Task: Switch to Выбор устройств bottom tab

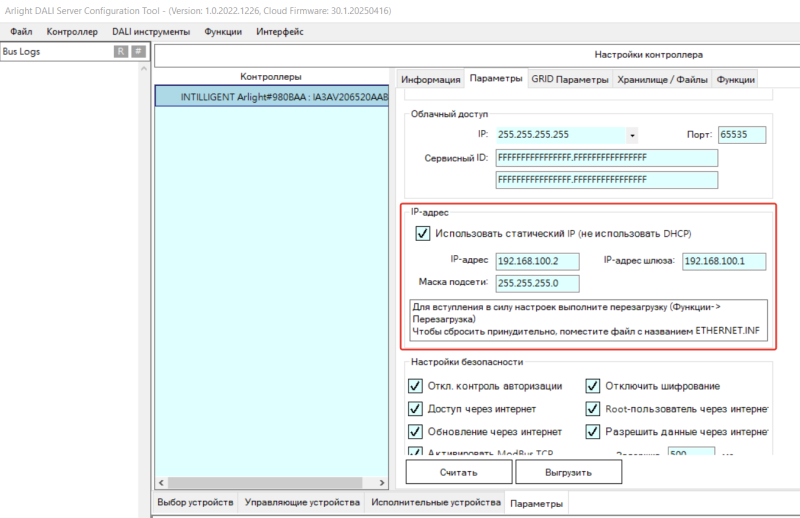Action: pos(195,502)
